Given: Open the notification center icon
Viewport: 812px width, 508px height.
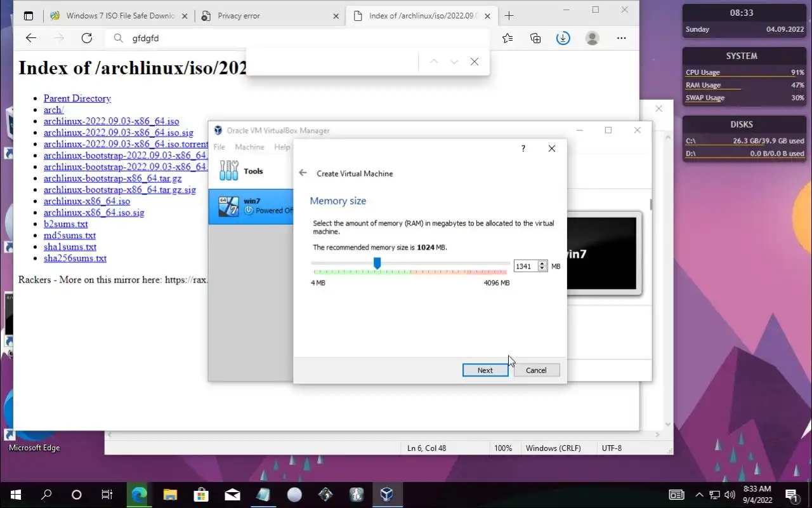Looking at the screenshot, I should point(791,495).
